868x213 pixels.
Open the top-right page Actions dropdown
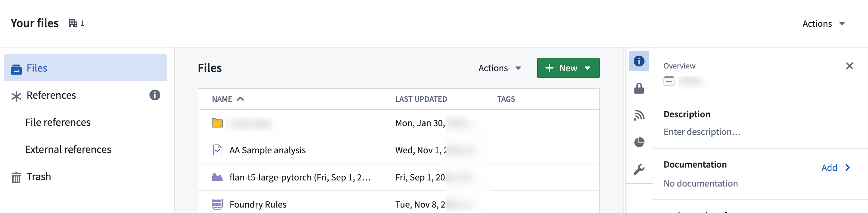(824, 24)
